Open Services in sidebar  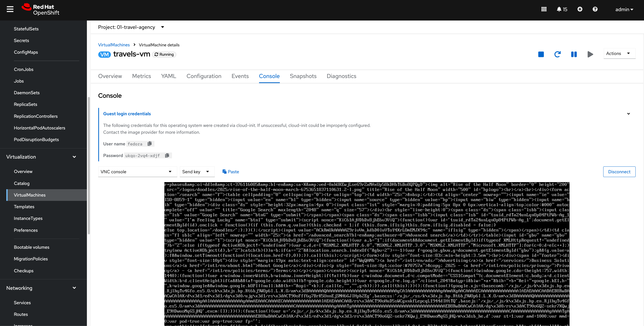pyautogui.click(x=22, y=303)
